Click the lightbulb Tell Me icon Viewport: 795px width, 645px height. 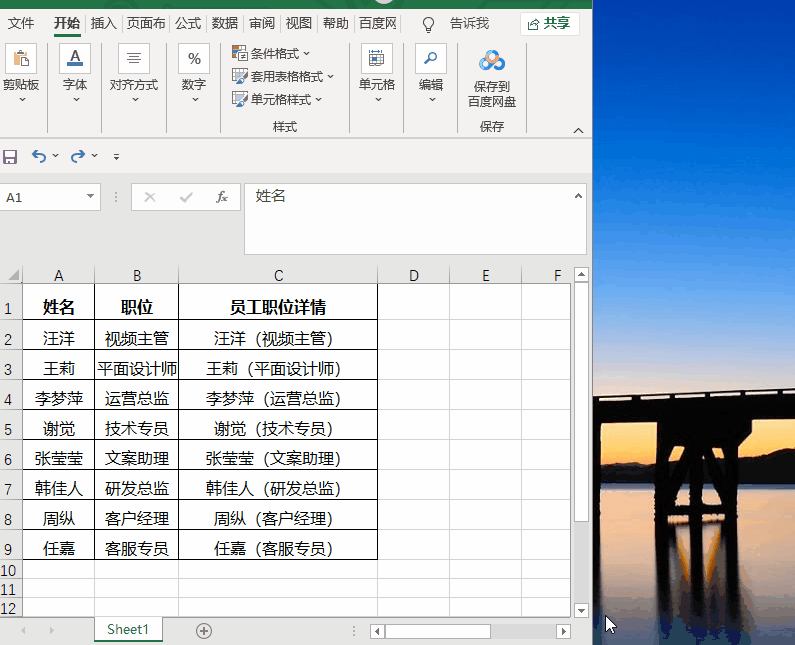click(x=428, y=24)
